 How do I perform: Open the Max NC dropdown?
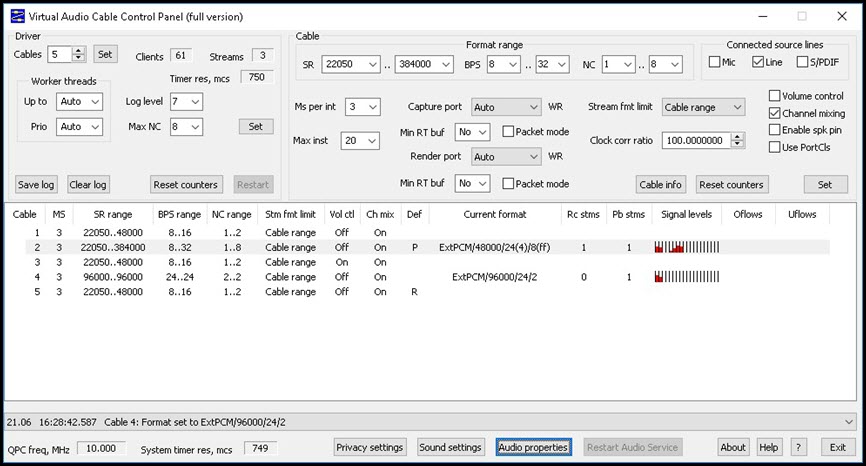pos(186,127)
